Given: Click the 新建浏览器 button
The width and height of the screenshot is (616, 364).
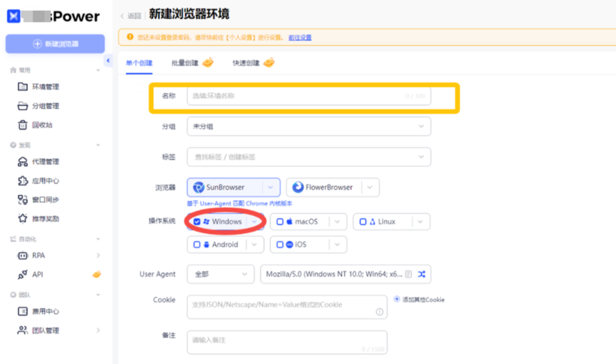Looking at the screenshot, I should [55, 44].
